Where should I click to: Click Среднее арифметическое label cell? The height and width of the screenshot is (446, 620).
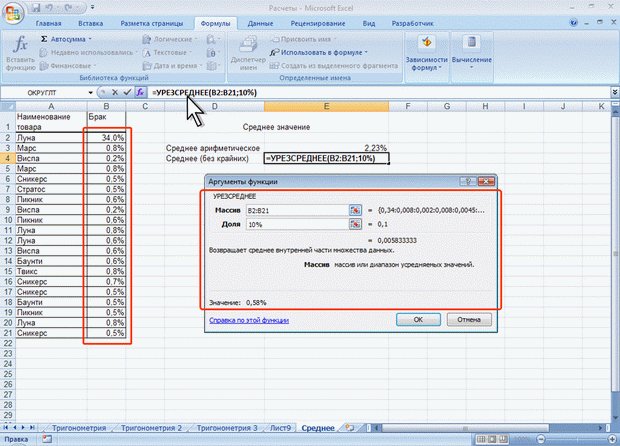(213, 148)
